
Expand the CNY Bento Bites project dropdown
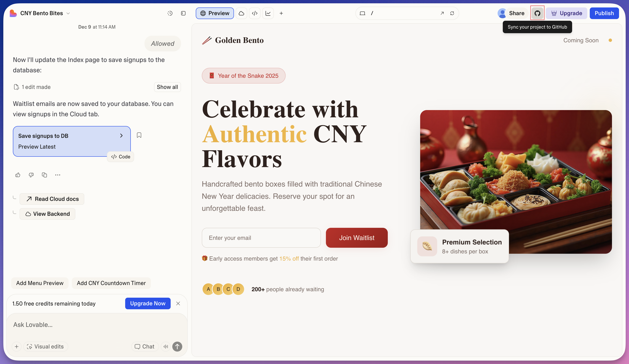tap(68, 13)
